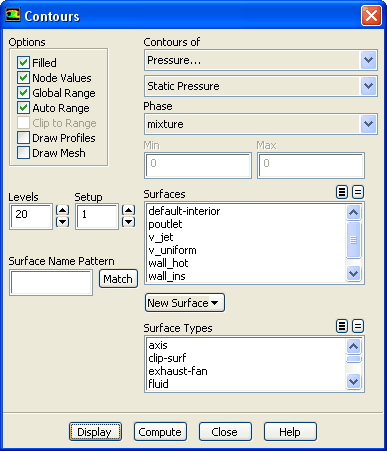Select axis in Surface Types

pyautogui.click(x=246, y=345)
